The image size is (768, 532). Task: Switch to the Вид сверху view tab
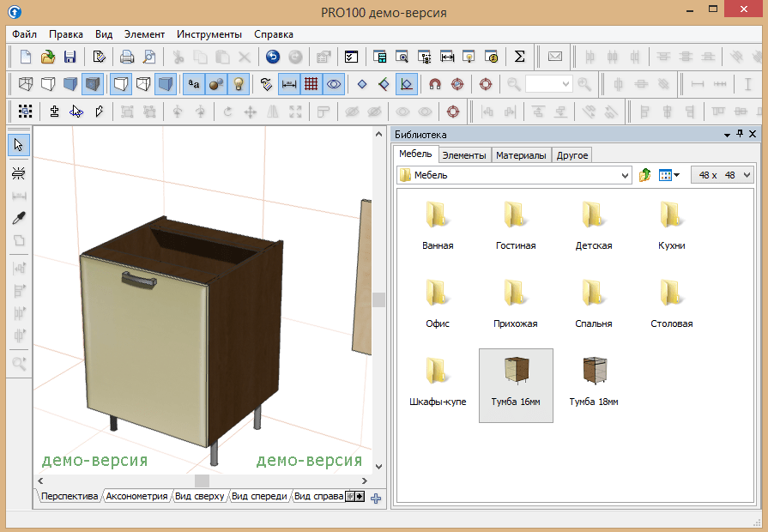[198, 496]
